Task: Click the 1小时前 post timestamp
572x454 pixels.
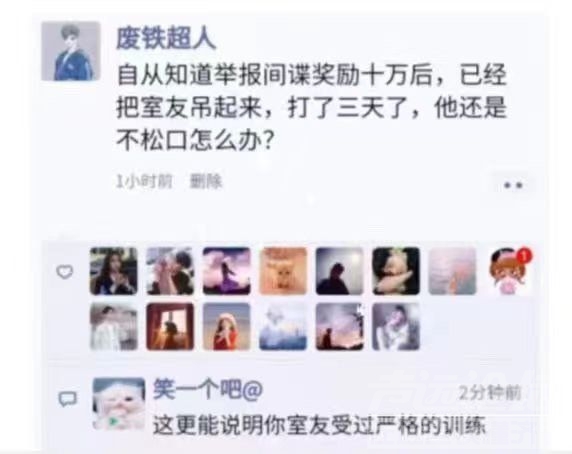Action: pyautogui.click(x=144, y=181)
